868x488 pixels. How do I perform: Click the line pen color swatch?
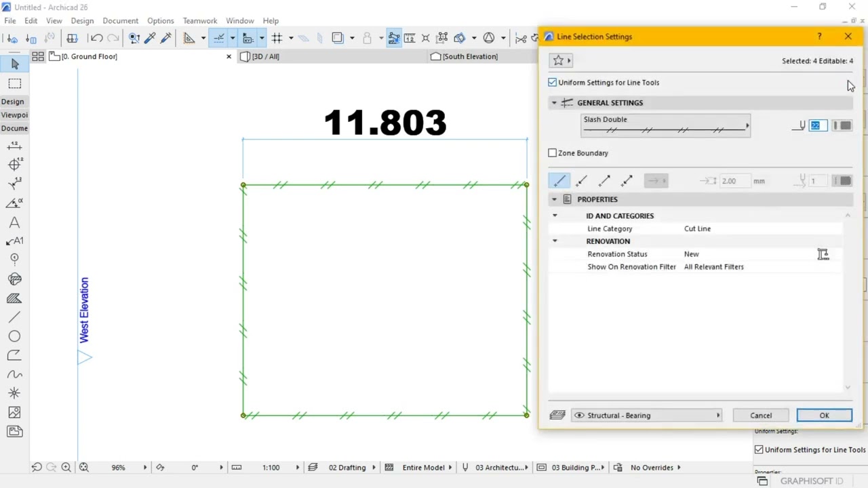coord(842,125)
